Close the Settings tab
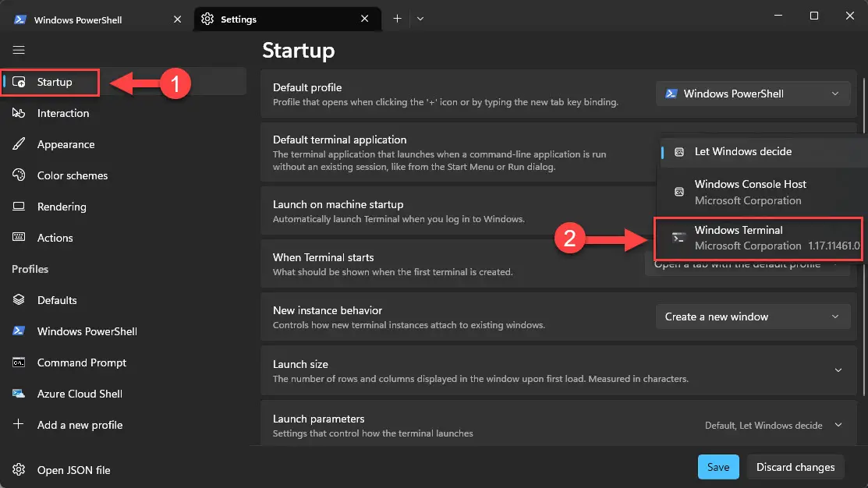This screenshot has width=868, height=488. coord(364,19)
